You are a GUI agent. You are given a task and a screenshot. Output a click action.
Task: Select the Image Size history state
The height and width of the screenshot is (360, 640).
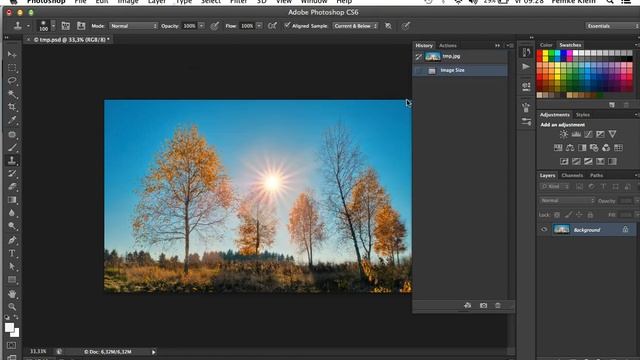click(460, 70)
